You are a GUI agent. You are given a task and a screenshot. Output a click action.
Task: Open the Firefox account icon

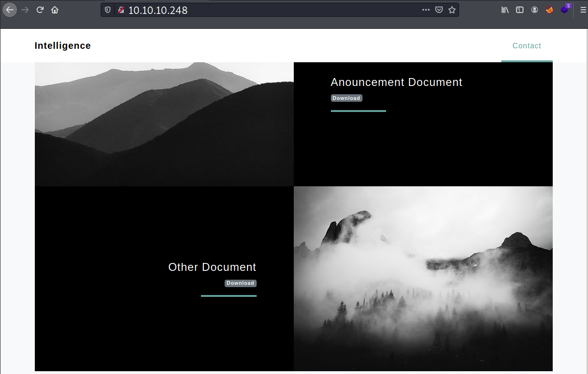pos(535,10)
